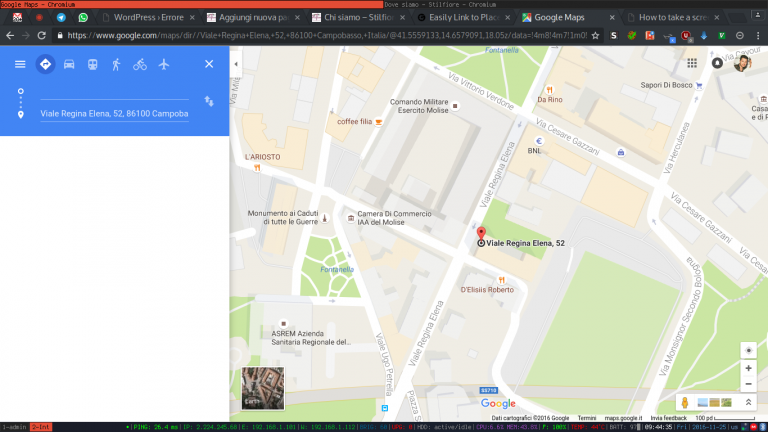Image resolution: width=768 pixels, height=432 pixels.
Task: Choose flight directions airplane icon
Action: point(164,64)
